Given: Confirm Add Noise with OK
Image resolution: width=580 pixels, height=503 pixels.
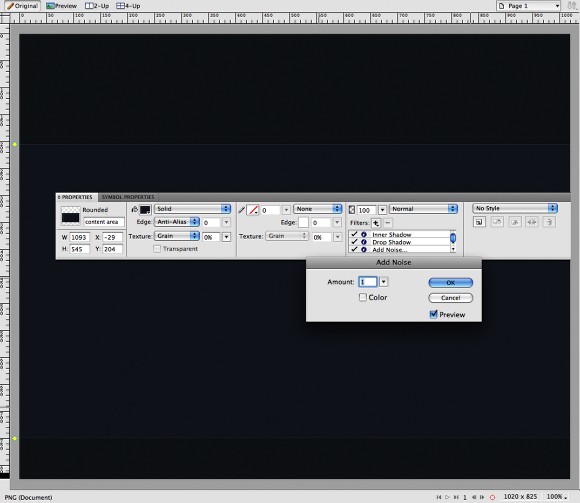Looking at the screenshot, I should tap(451, 283).
